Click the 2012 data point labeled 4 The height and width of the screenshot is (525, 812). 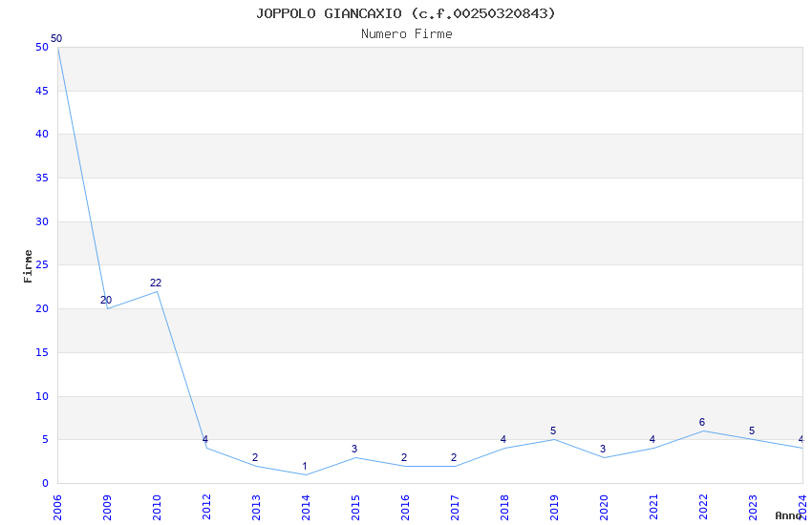[x=207, y=448]
